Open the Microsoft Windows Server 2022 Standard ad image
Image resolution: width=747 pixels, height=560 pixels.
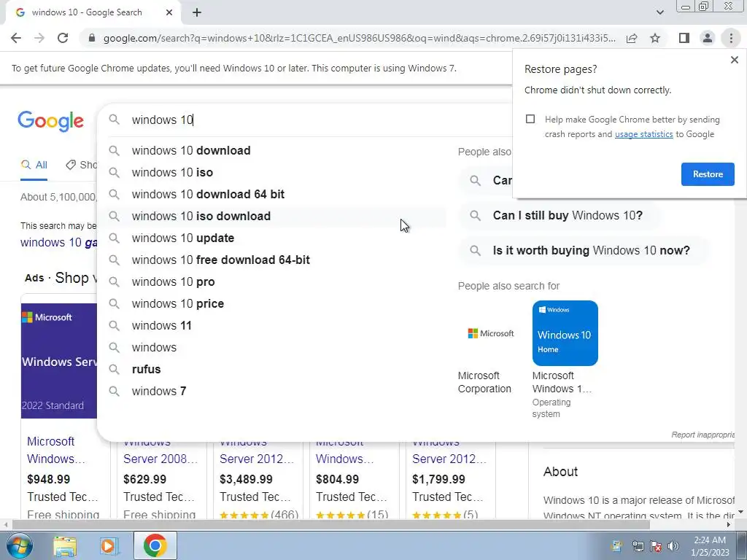(59, 361)
